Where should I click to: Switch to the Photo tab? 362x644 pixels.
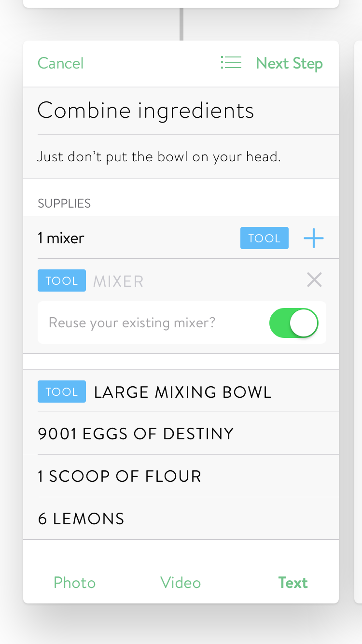point(75,583)
